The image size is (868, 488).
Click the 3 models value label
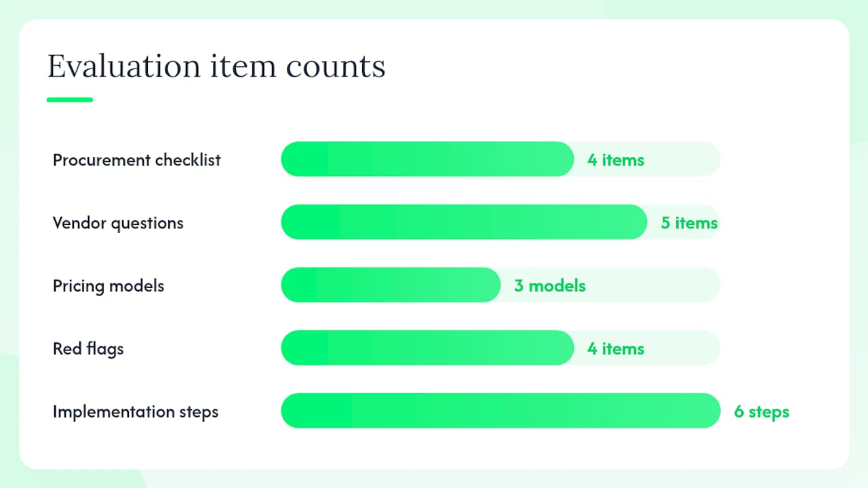(550, 285)
